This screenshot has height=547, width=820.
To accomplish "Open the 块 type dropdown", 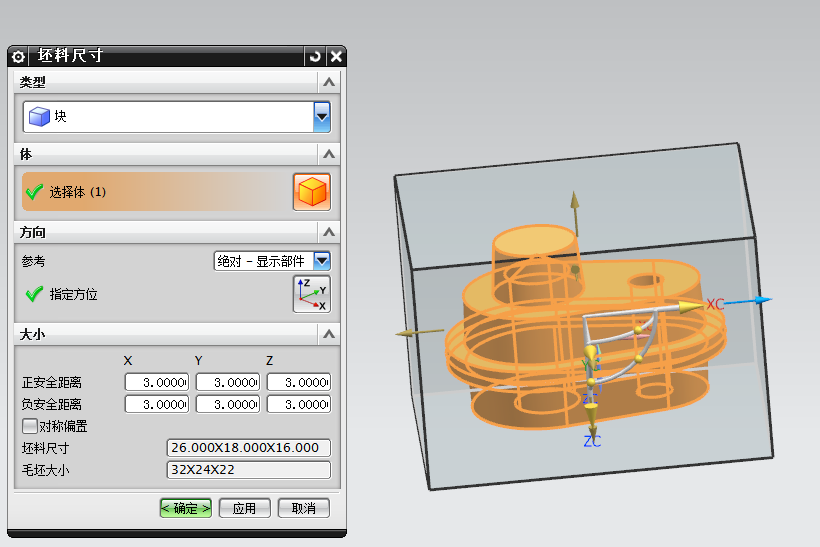I will pos(322,117).
